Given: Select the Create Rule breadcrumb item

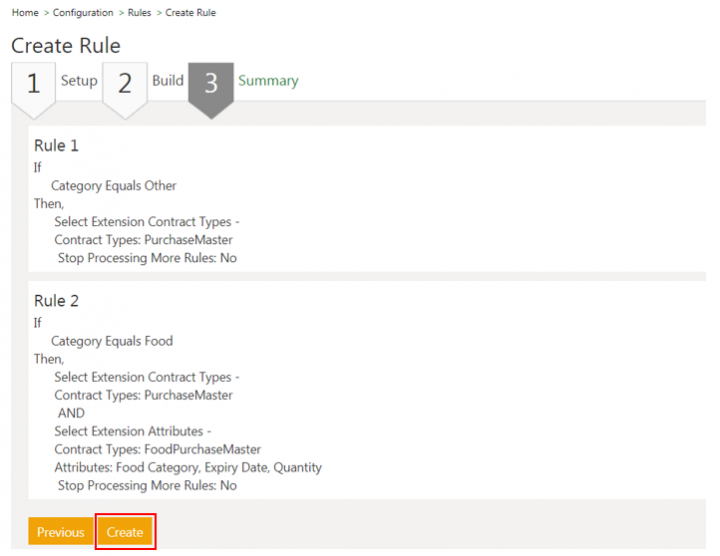Looking at the screenshot, I should [190, 13].
